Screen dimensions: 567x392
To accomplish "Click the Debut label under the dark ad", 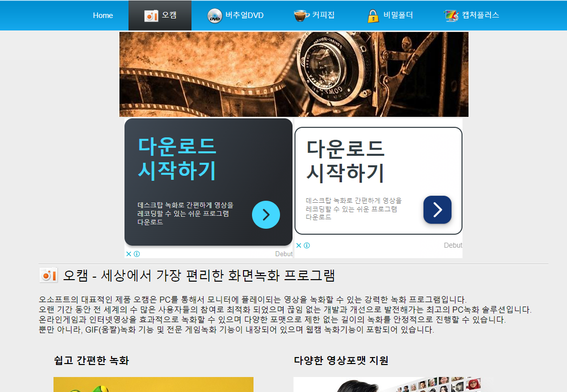I will pyautogui.click(x=284, y=254).
